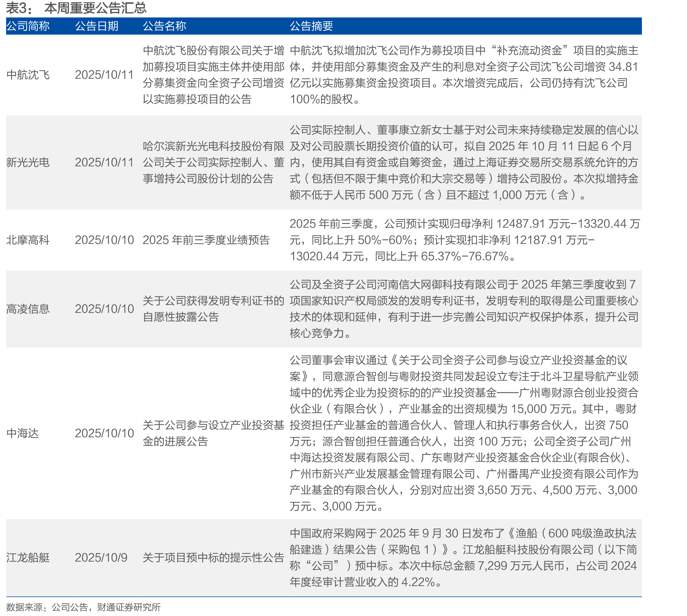Click the table title 表3：本周重要公告汇总
The height and width of the screenshot is (616, 687).
76,8
